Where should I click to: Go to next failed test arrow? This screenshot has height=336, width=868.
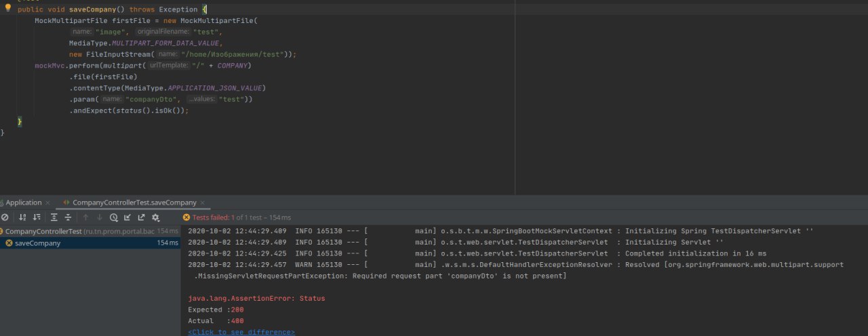pyautogui.click(x=100, y=217)
